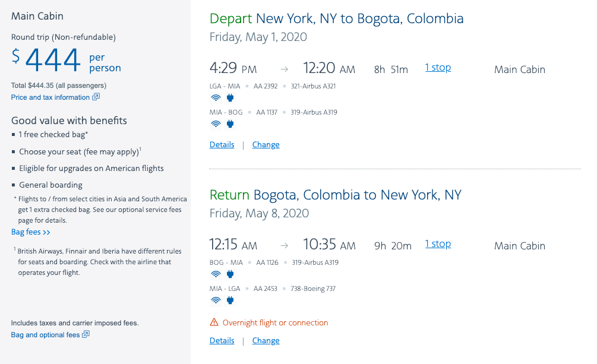597x364 pixels.
Task: Click Wi-Fi icon for LGA - MIA flight
Action: (215, 98)
